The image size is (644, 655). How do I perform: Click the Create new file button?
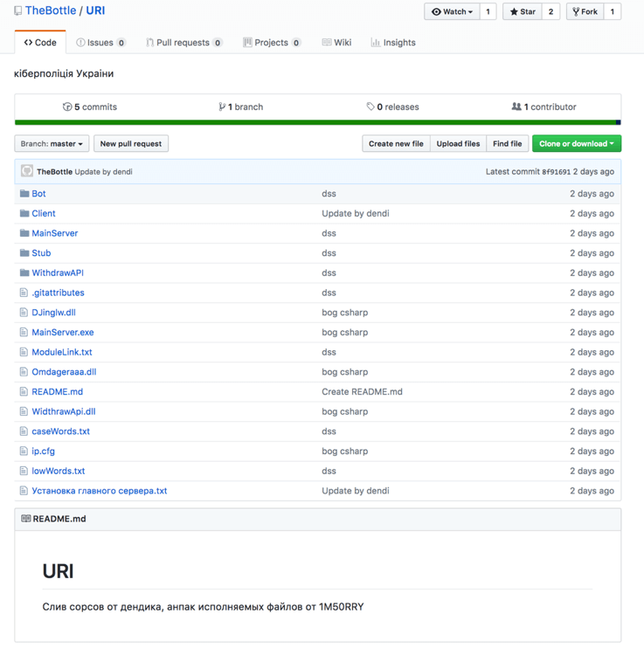coord(396,144)
